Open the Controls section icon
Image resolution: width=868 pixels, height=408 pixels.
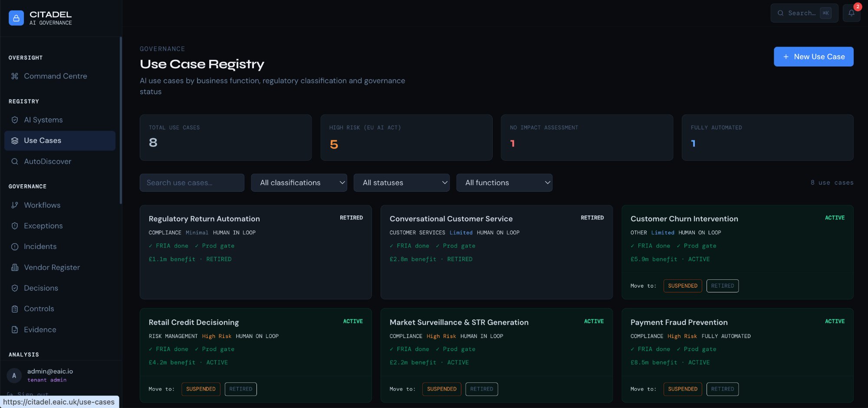pos(14,309)
